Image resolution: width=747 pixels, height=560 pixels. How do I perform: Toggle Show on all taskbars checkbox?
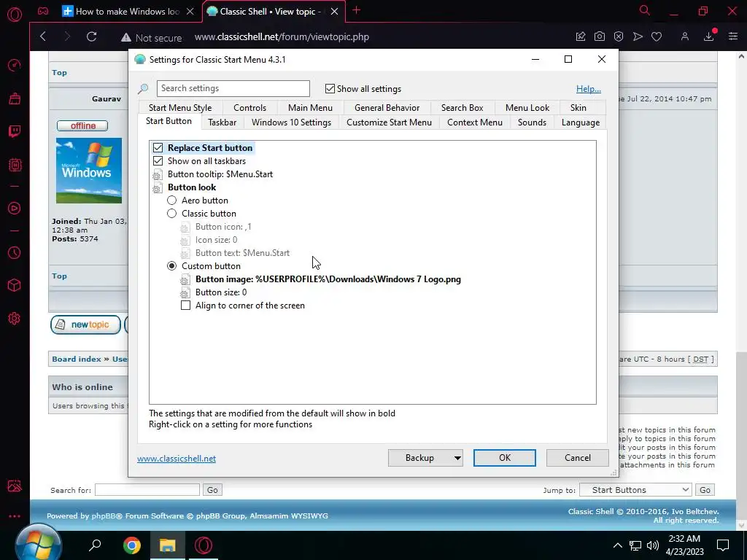click(158, 161)
